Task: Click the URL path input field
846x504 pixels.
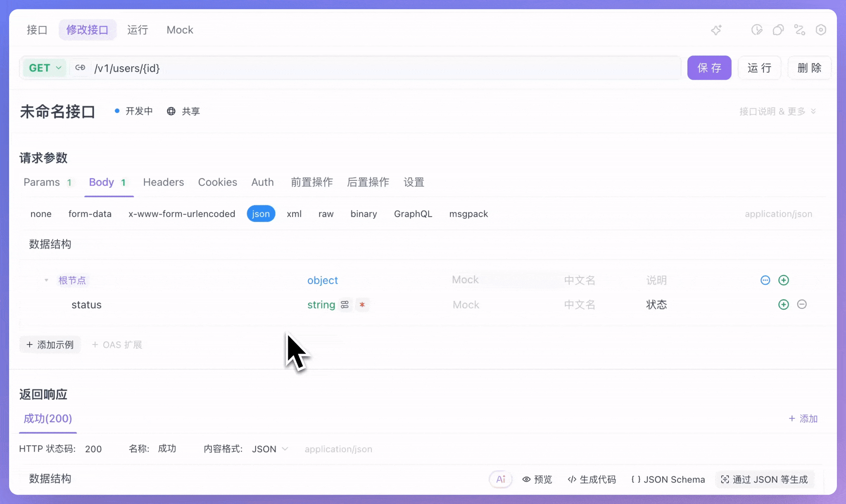Action: pos(372,68)
